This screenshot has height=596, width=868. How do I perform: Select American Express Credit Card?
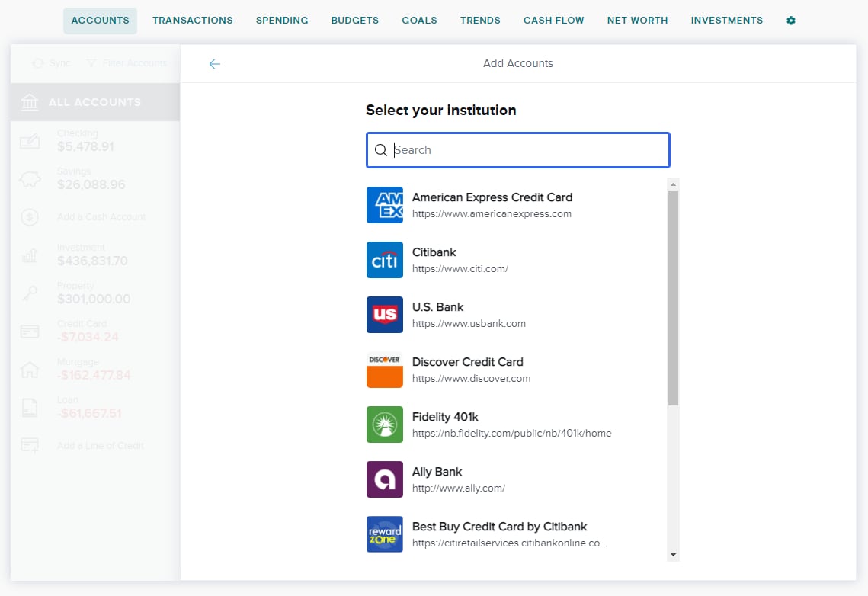pos(492,197)
